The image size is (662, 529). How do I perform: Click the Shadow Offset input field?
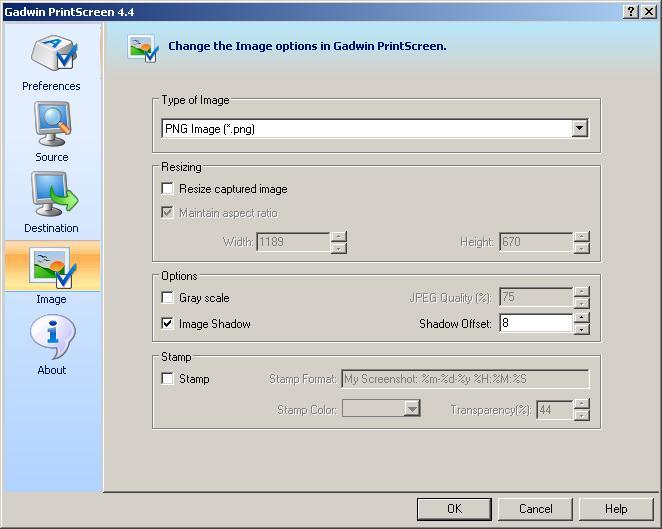536,323
